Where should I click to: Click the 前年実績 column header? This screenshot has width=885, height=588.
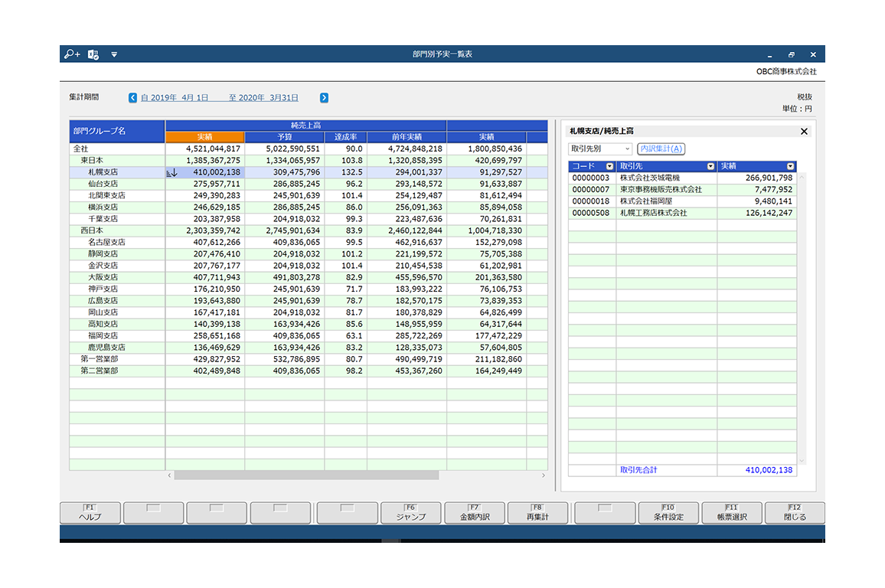pyautogui.click(x=407, y=137)
